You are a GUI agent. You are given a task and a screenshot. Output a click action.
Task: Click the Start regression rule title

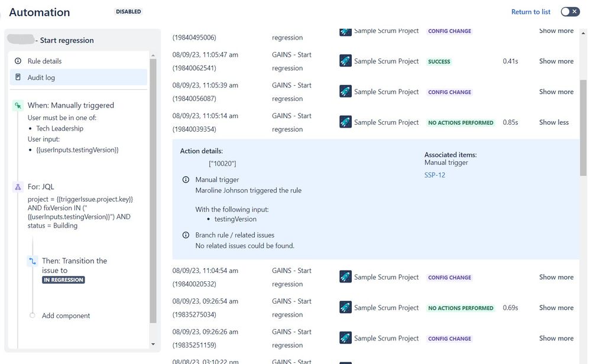67,40
